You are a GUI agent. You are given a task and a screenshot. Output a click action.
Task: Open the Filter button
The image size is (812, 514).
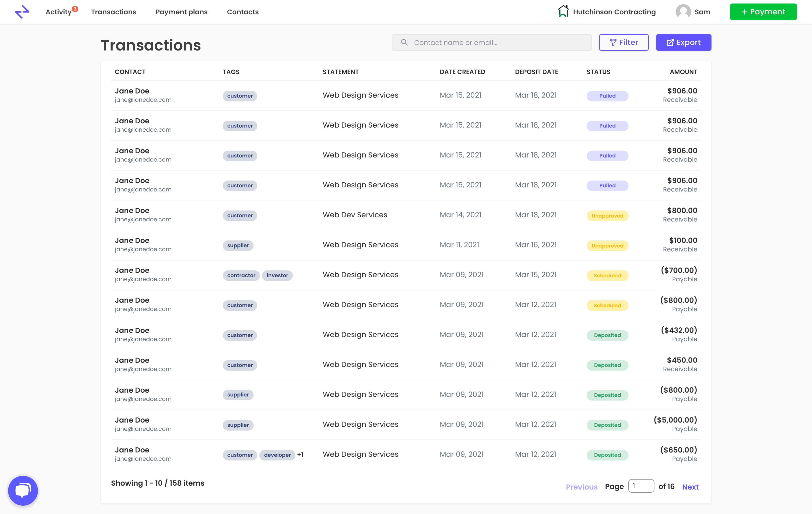[624, 42]
